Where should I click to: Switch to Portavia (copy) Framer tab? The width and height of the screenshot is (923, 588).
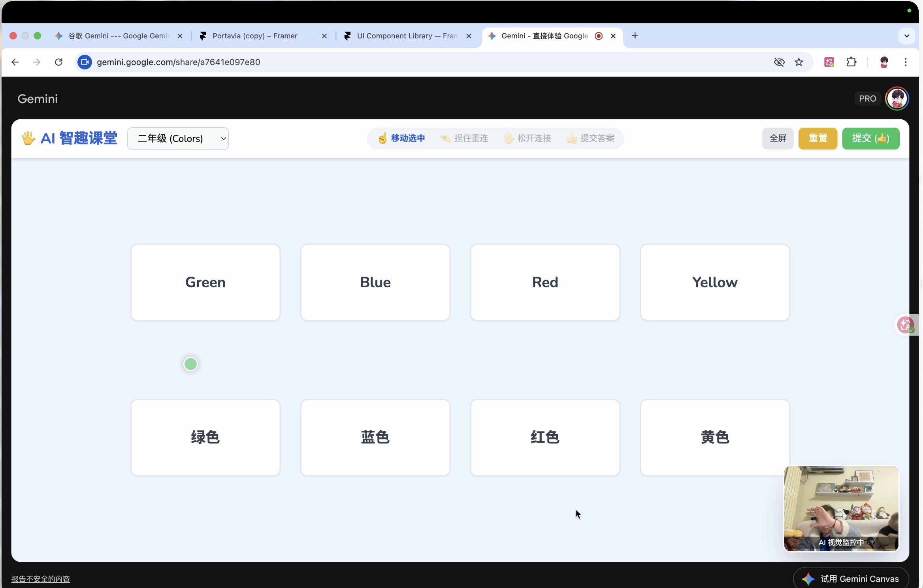pyautogui.click(x=255, y=36)
